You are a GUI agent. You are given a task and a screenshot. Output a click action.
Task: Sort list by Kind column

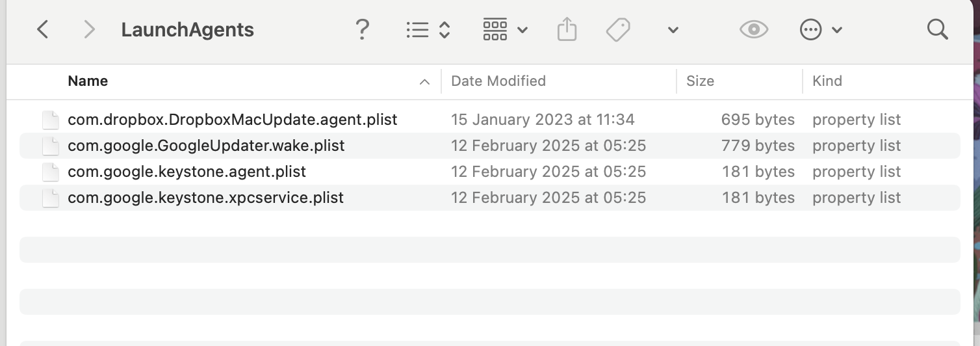[x=827, y=81]
